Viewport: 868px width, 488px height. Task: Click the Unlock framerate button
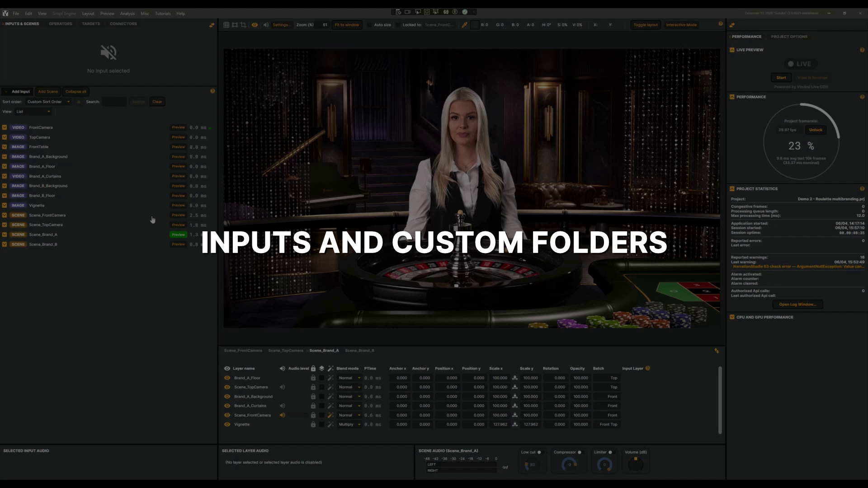tap(816, 130)
